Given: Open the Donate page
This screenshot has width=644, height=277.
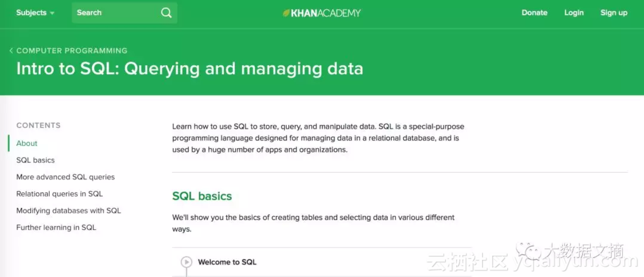Looking at the screenshot, I should (534, 13).
